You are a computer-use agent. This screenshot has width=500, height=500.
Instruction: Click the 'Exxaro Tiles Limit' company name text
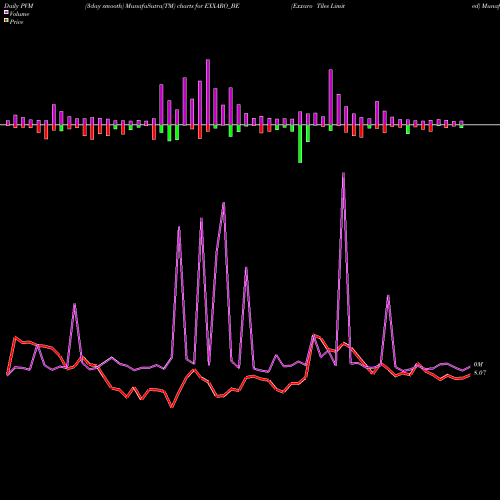click(x=318, y=6)
